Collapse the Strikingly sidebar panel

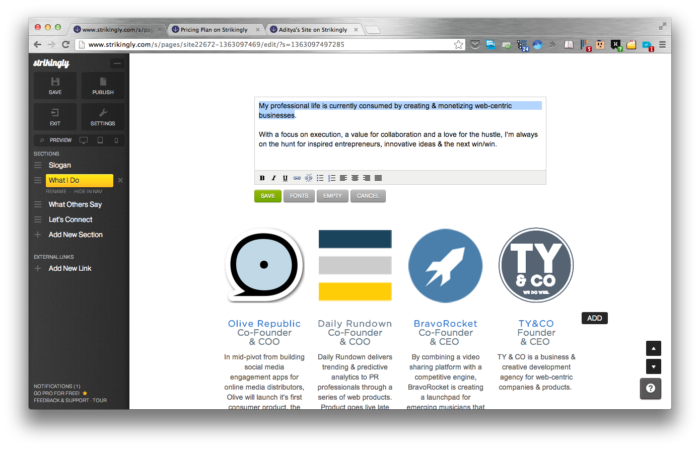tap(117, 63)
